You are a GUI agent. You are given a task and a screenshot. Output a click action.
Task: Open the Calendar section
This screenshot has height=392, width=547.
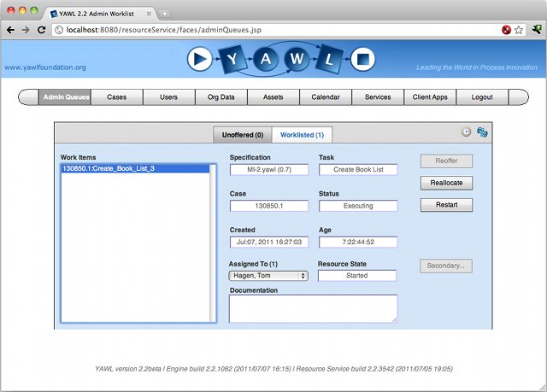pos(326,97)
